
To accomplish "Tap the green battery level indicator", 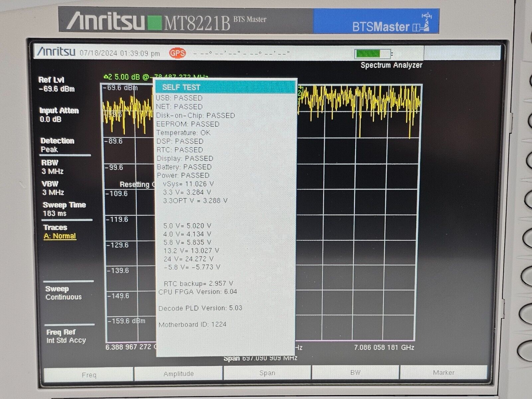I will [x=372, y=54].
